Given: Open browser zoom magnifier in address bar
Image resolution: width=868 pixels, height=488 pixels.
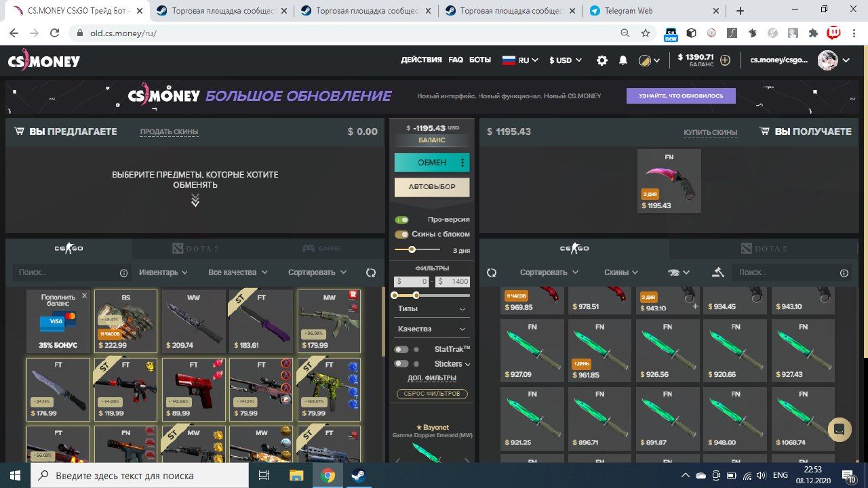Looking at the screenshot, I should [625, 33].
